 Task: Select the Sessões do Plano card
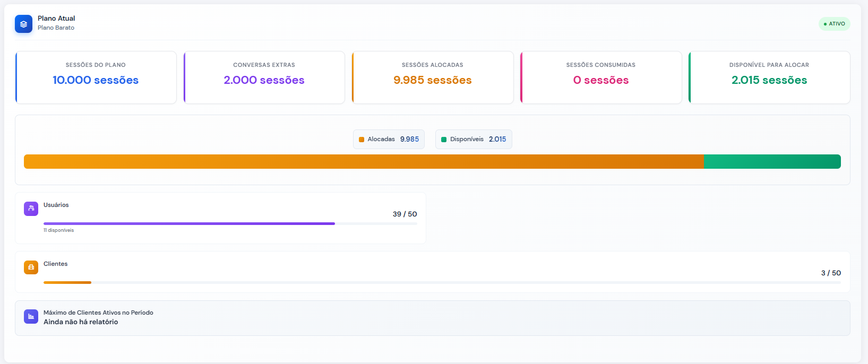[96, 77]
